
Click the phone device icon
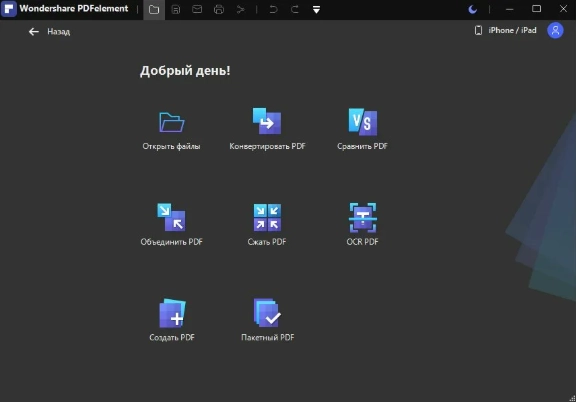[x=478, y=30]
